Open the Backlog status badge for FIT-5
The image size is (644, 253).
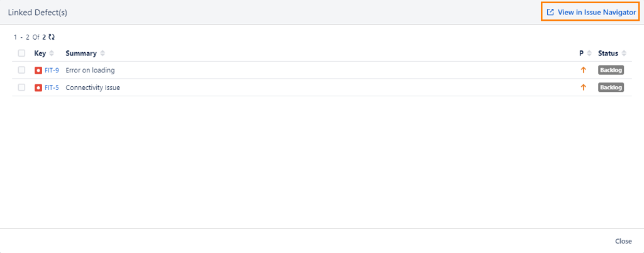pyautogui.click(x=611, y=87)
